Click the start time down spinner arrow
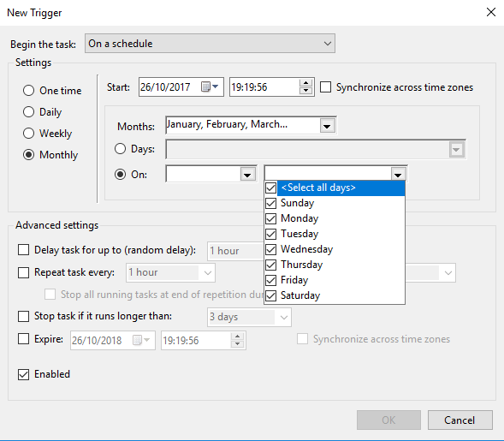 coord(305,91)
